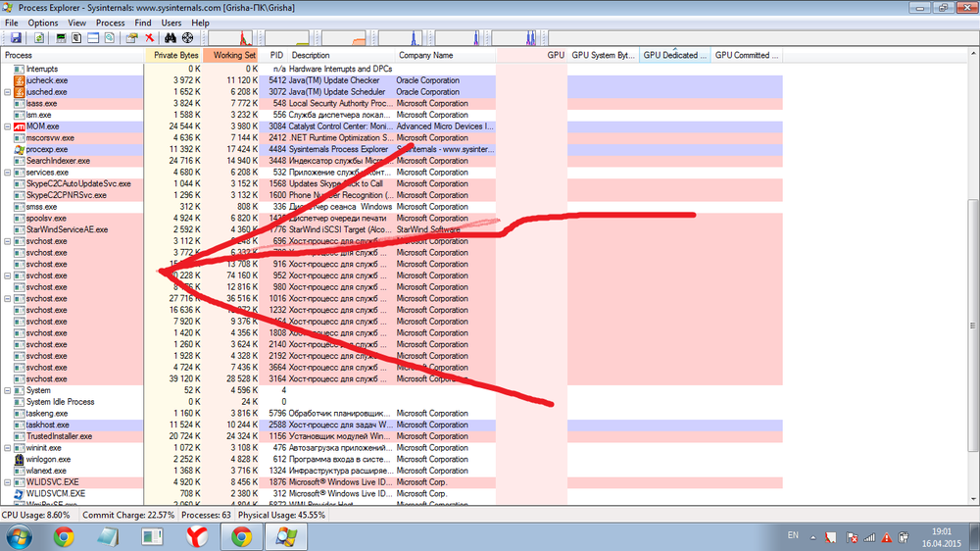Sort by the GPU Committed column header

click(746, 55)
